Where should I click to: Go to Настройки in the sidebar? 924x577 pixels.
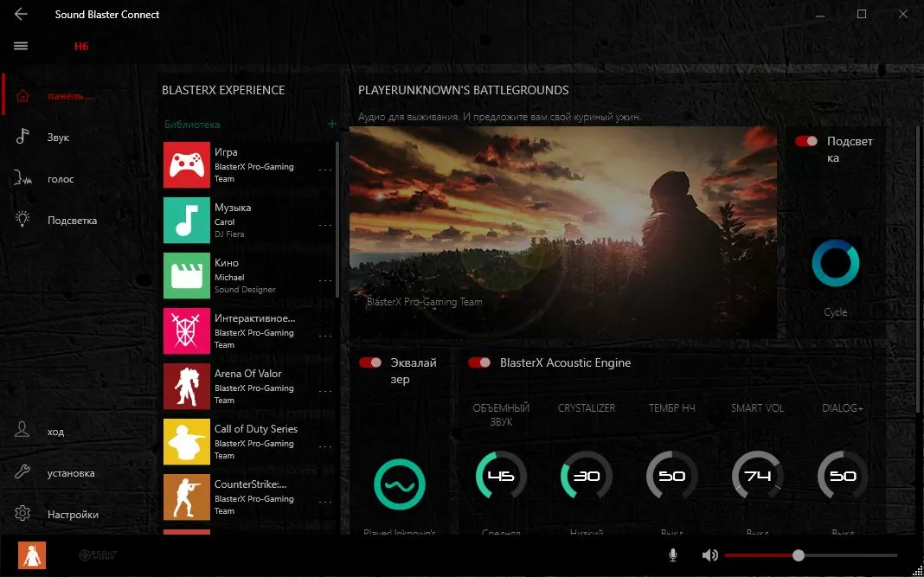73,515
